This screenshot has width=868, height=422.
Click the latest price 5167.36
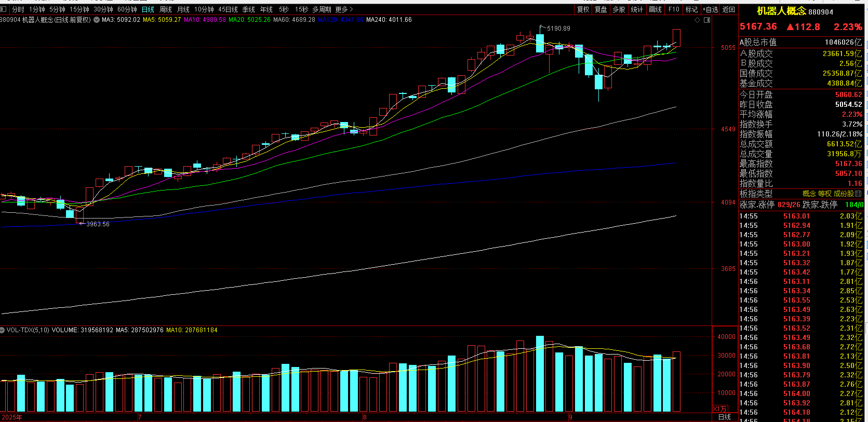tap(758, 26)
